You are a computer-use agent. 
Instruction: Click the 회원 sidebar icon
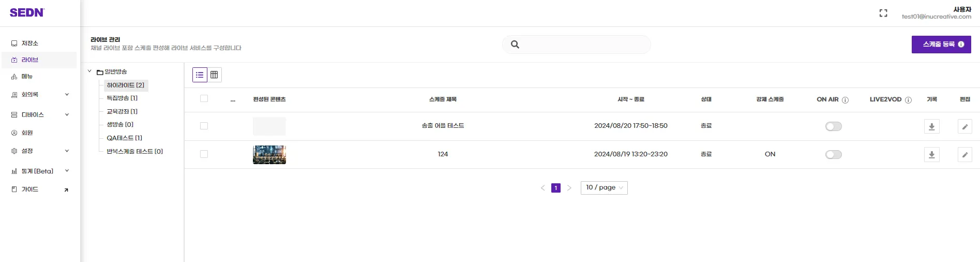(x=14, y=133)
